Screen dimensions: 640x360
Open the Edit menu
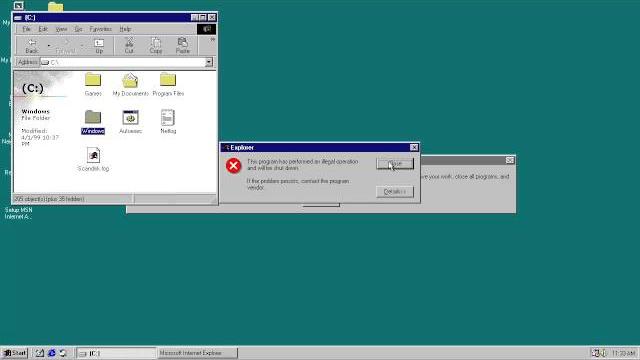[x=43, y=29]
